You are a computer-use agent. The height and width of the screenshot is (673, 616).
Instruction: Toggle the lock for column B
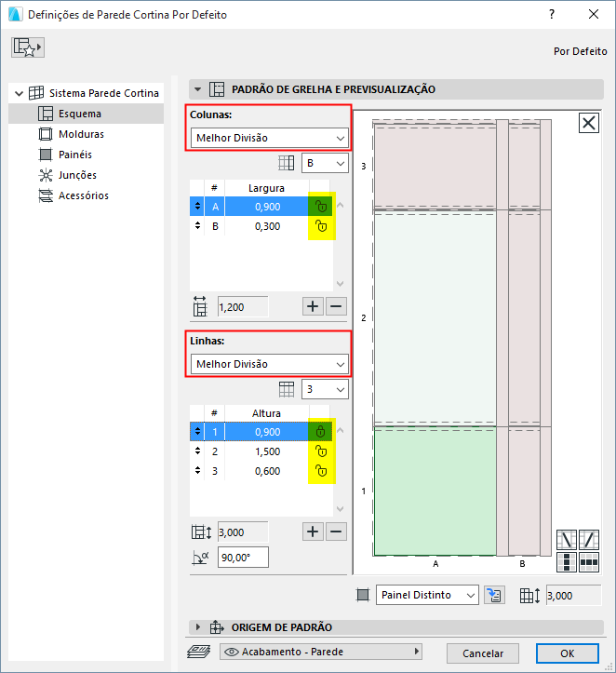[x=321, y=226]
